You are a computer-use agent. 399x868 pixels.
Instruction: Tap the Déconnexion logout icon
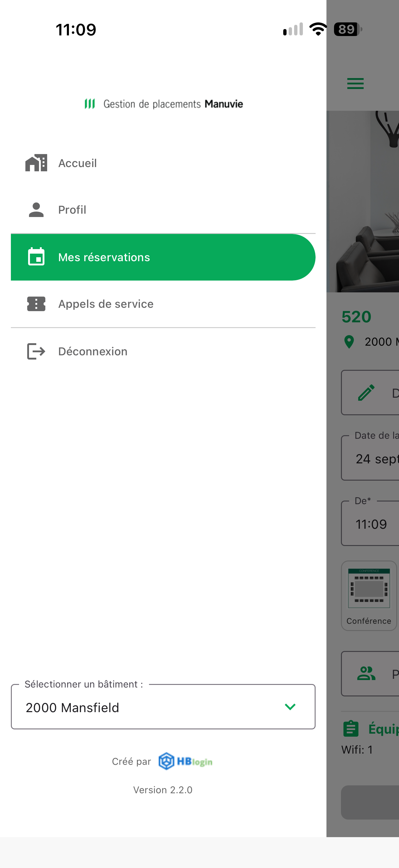tap(36, 351)
